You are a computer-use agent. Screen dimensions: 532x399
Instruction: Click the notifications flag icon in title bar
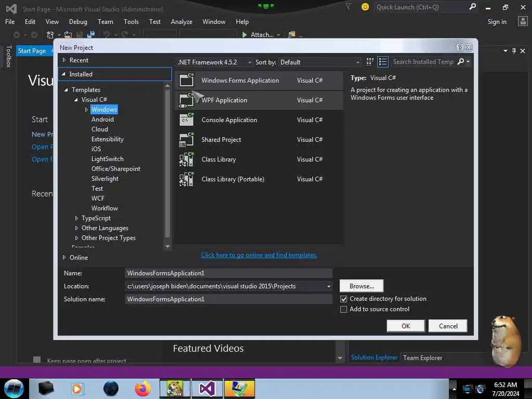click(348, 6)
